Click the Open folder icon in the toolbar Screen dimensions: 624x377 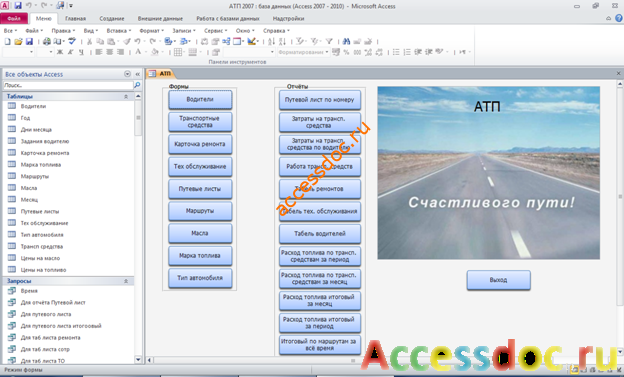18,41
